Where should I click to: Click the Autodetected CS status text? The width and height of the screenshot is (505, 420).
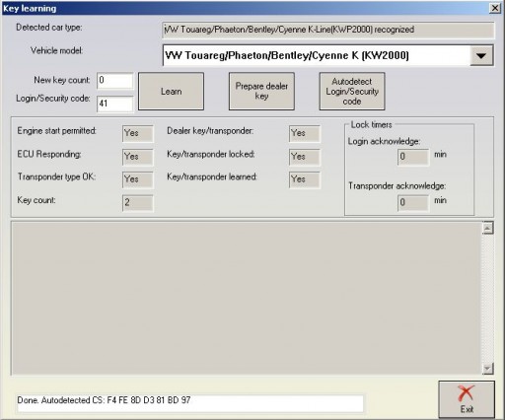click(x=104, y=400)
